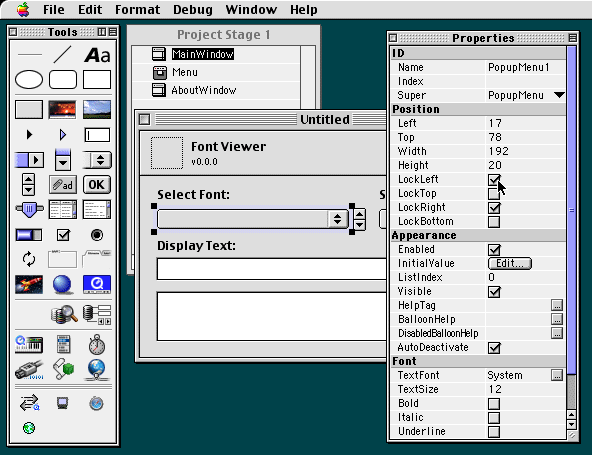
Task: Uncheck the Visible property
Action: pyautogui.click(x=494, y=292)
